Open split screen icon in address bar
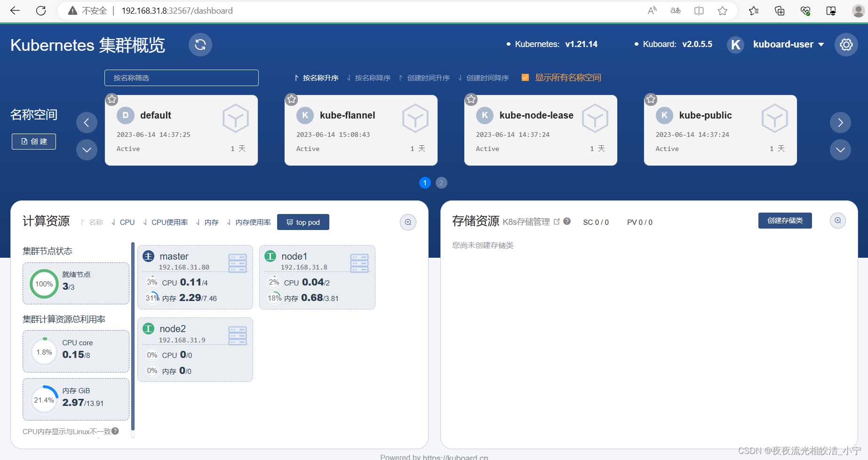 699,10
